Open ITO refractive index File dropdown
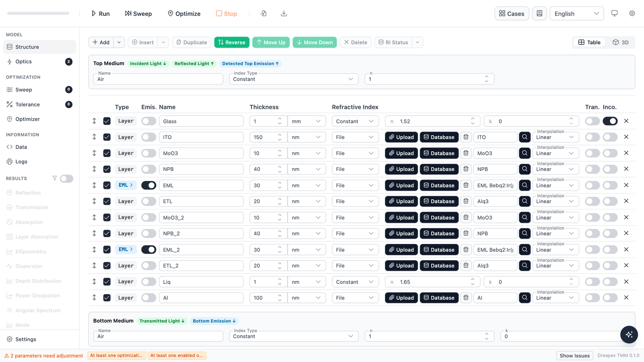644x362 pixels. (355, 137)
